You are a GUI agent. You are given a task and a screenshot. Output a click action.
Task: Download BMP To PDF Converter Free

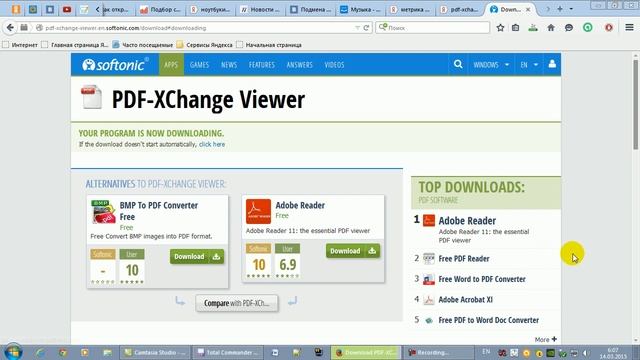pos(197,256)
